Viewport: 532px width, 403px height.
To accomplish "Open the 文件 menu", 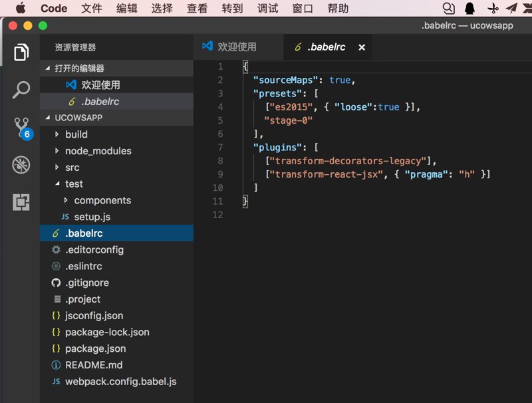I will coord(92,8).
